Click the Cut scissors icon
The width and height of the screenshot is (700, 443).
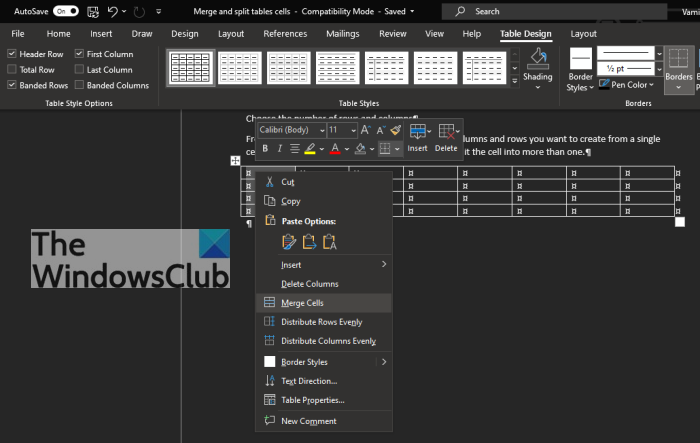pyautogui.click(x=269, y=182)
